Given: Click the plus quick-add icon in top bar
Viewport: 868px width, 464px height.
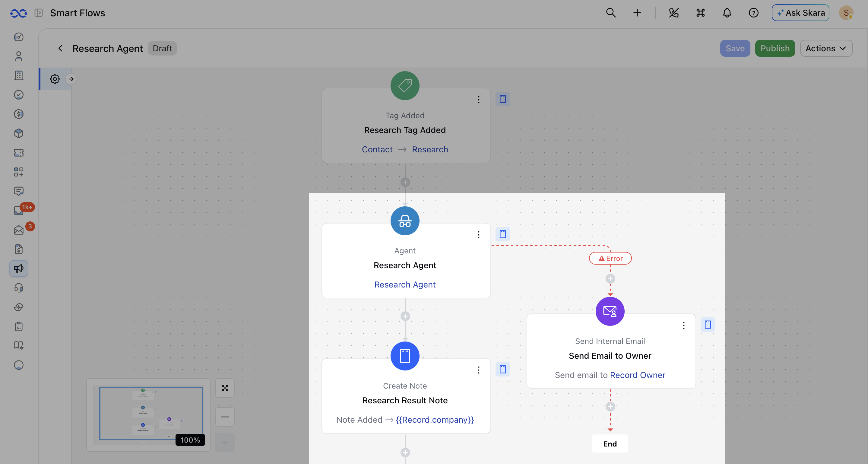Looking at the screenshot, I should (637, 13).
